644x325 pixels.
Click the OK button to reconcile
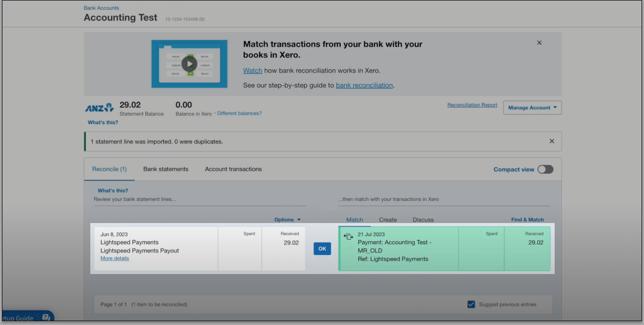pos(322,249)
